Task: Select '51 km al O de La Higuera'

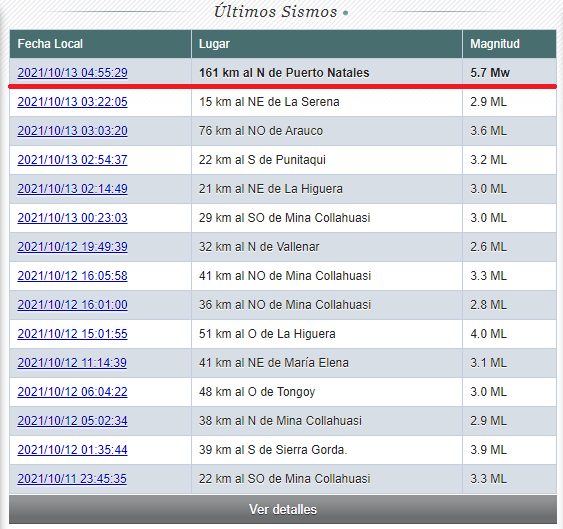Action: (267, 334)
